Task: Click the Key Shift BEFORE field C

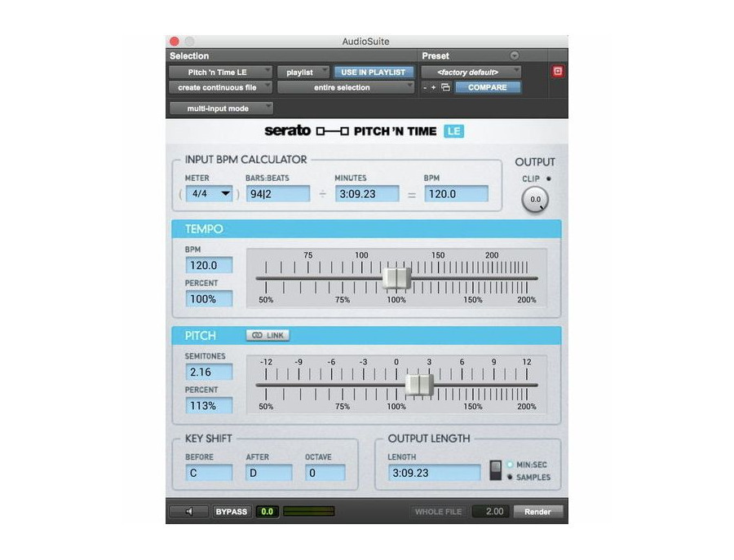Action: 210,473
